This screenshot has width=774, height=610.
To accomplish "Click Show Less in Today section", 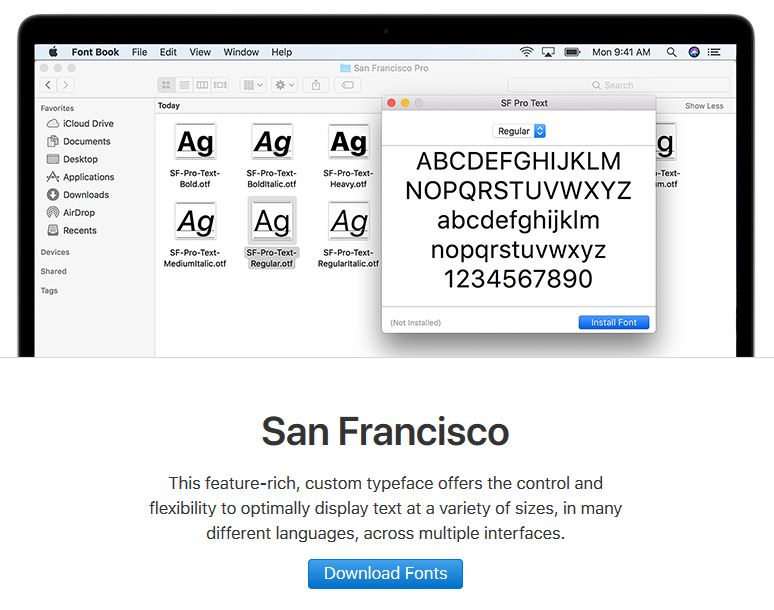I will 704,106.
